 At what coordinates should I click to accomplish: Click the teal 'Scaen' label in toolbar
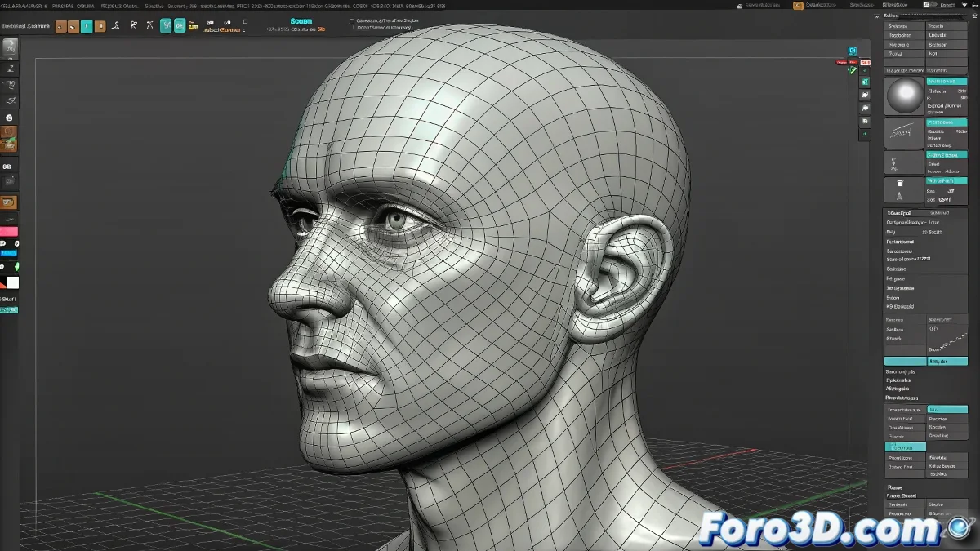301,21
